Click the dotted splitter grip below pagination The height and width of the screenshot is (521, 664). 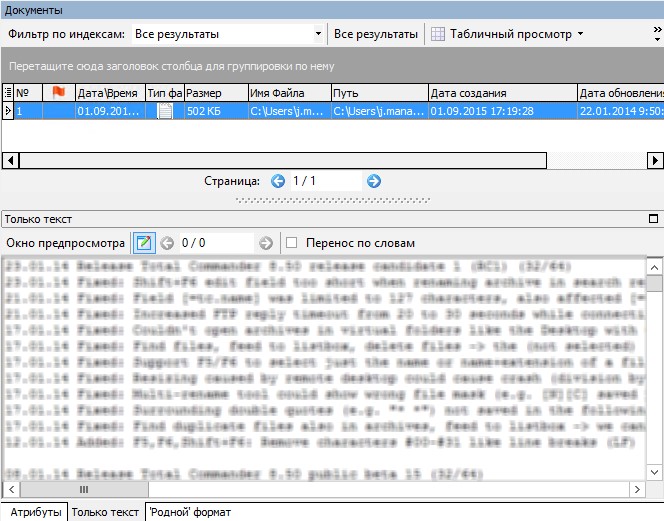333,200
